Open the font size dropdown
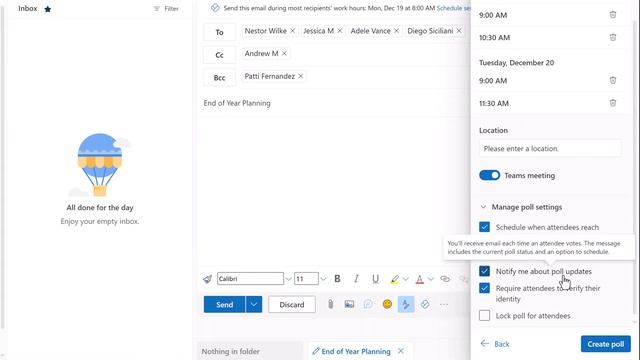 tap(323, 279)
